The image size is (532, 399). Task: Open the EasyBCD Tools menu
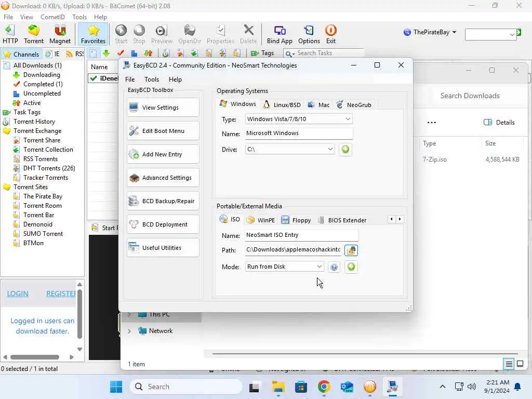pyautogui.click(x=151, y=79)
